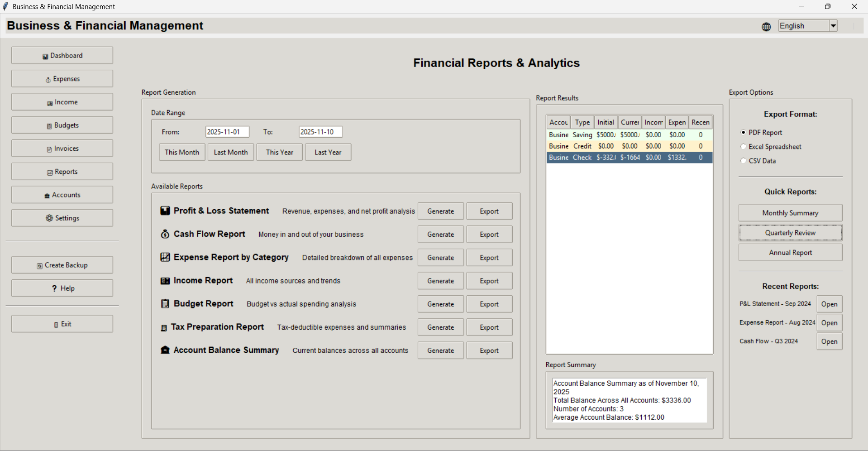Enable CSV Data export option
The height and width of the screenshot is (451, 868).
[x=743, y=160]
